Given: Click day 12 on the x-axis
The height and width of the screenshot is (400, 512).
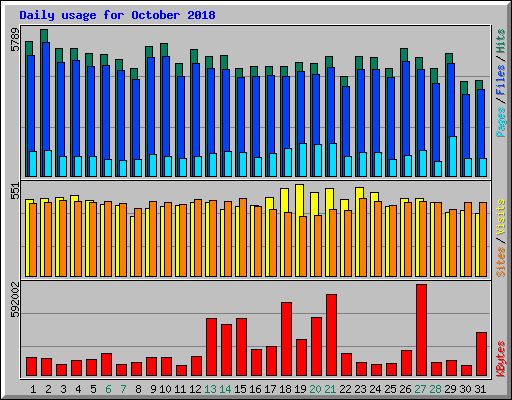Looking at the screenshot, I should [195, 389].
